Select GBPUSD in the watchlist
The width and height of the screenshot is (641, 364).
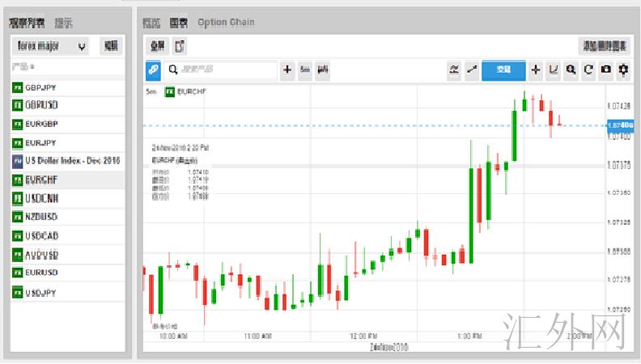(x=68, y=105)
